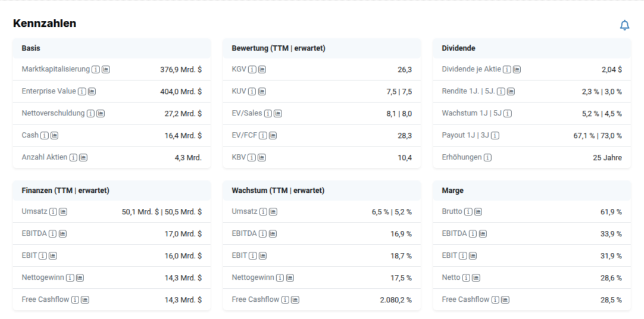Select the KBV row label
Viewport: 644px width, 319px height.
coord(239,157)
